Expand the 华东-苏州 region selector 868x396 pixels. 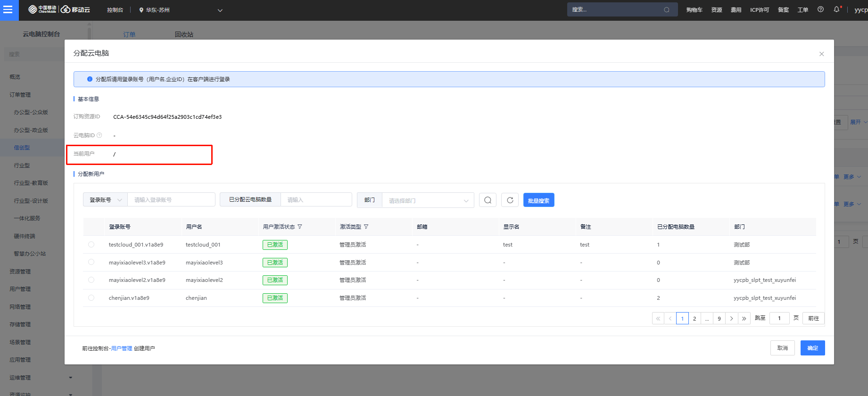(220, 10)
